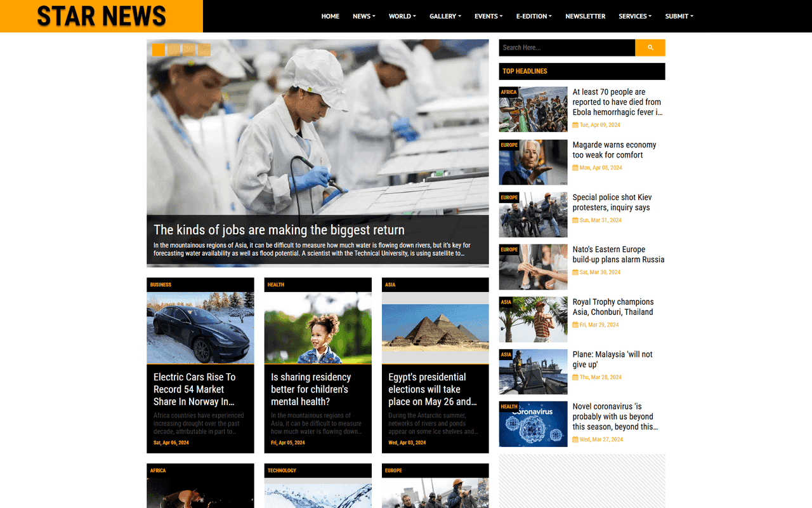Click the search magnifier icon
The height and width of the screenshot is (508, 812).
[650, 47]
